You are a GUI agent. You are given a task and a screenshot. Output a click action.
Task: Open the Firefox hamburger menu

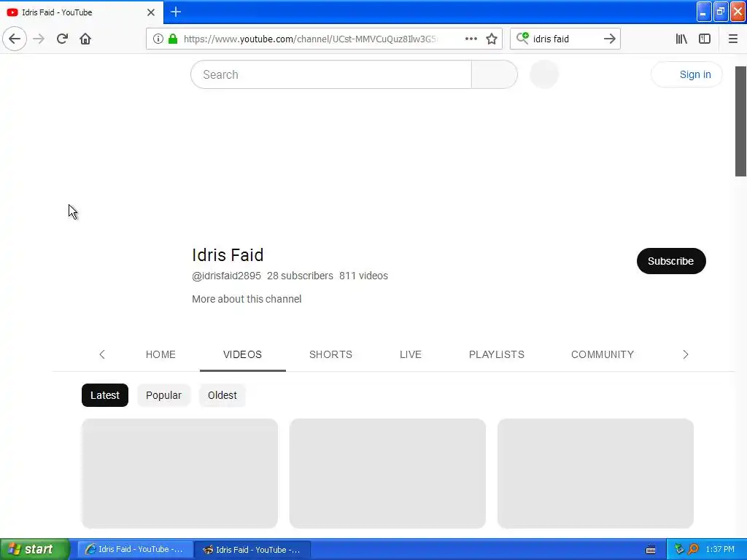(732, 39)
